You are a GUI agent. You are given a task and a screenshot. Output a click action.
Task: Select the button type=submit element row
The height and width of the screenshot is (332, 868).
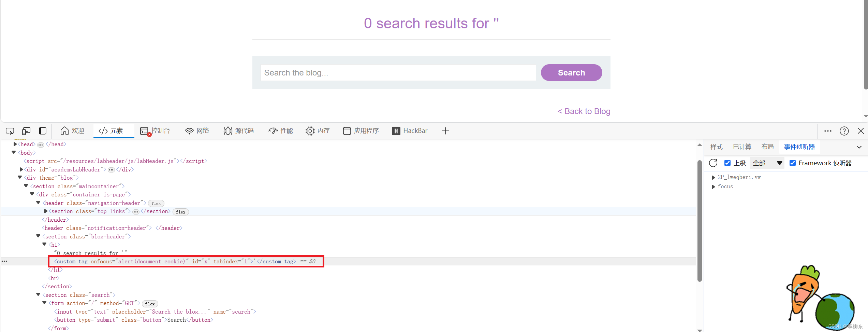point(133,320)
